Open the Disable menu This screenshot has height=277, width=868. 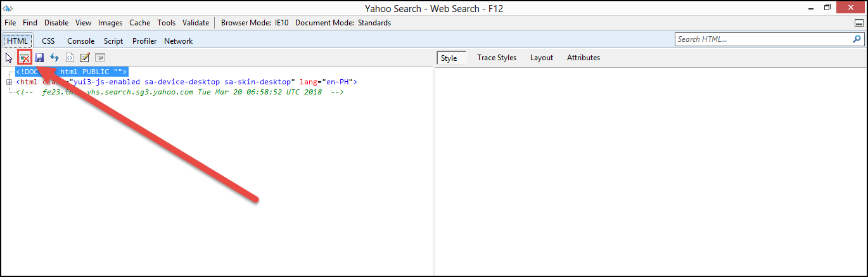pos(56,23)
